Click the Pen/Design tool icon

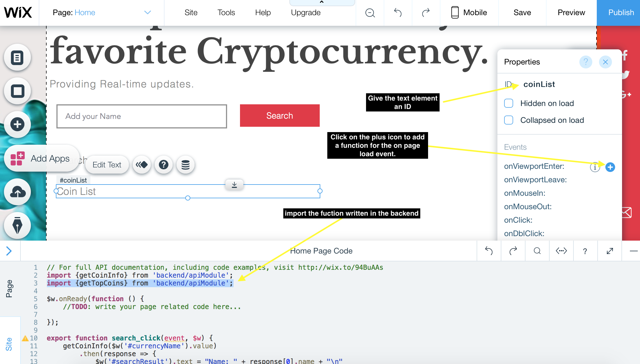18,226
